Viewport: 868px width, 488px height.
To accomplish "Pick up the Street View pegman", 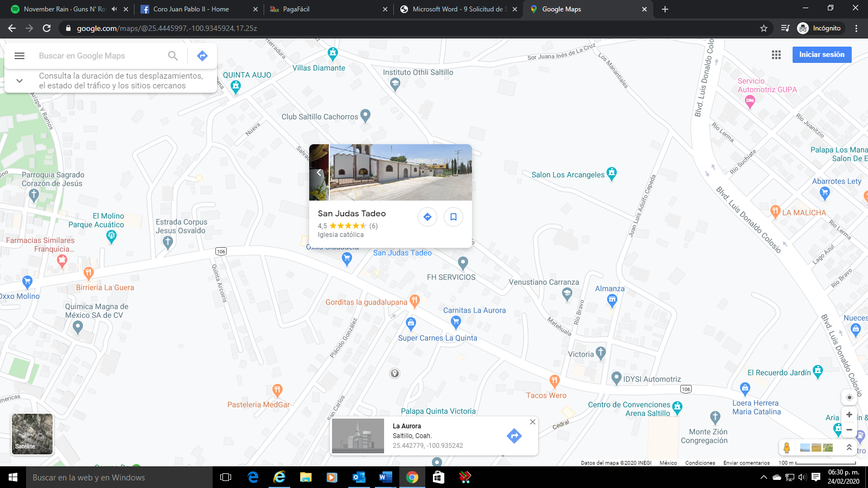I will [x=787, y=447].
